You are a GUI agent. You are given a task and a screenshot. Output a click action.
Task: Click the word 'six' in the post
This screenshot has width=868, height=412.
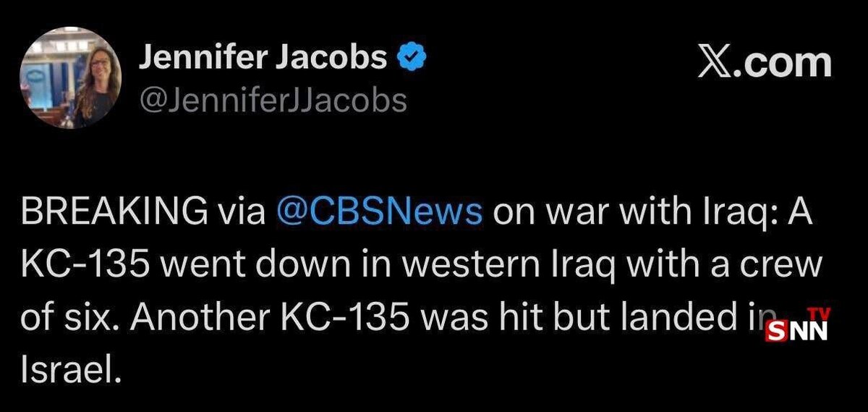pyautogui.click(x=94, y=319)
